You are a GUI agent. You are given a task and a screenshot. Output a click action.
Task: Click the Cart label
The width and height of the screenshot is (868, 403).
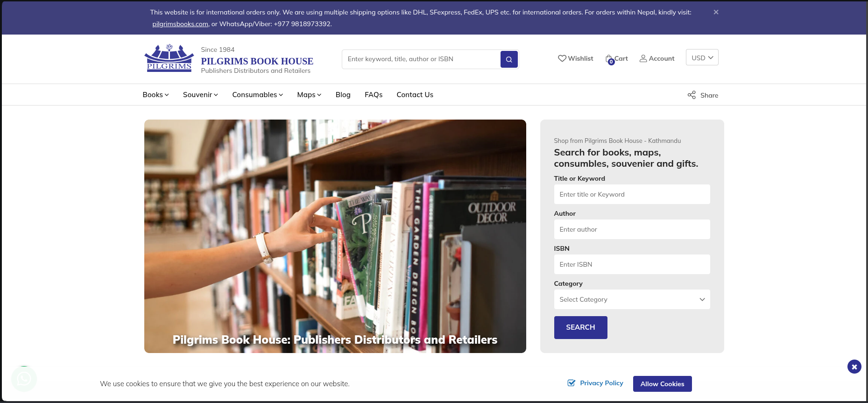pyautogui.click(x=621, y=58)
